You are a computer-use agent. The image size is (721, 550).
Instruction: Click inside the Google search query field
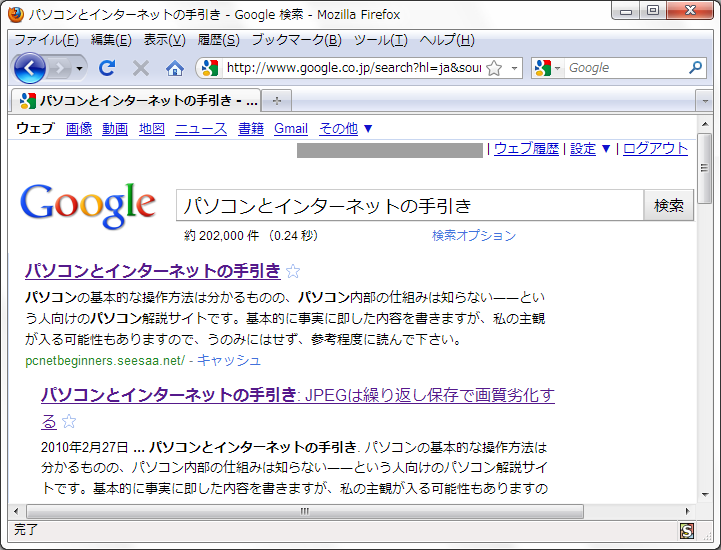point(408,205)
